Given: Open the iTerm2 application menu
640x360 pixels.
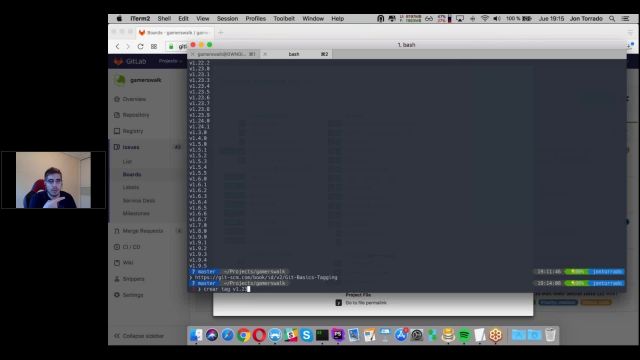Looking at the screenshot, I should click(x=140, y=18).
